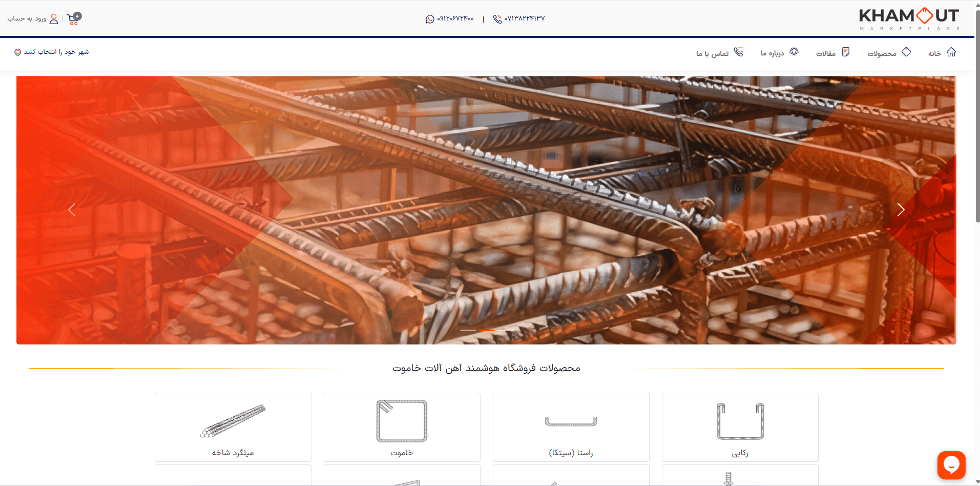This screenshot has width=980, height=486.
Task: Select the first slider indicator dash
Action: (468, 330)
